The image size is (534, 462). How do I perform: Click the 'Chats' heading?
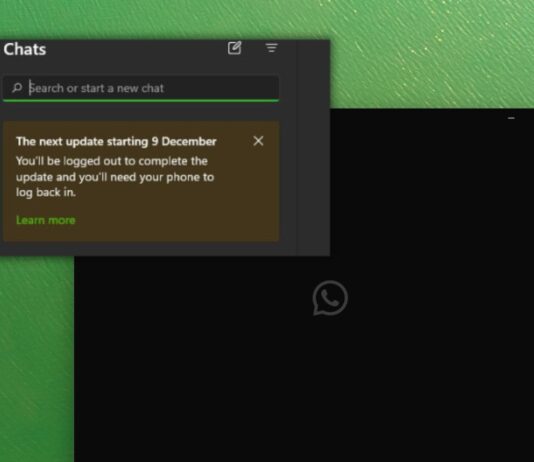point(25,49)
